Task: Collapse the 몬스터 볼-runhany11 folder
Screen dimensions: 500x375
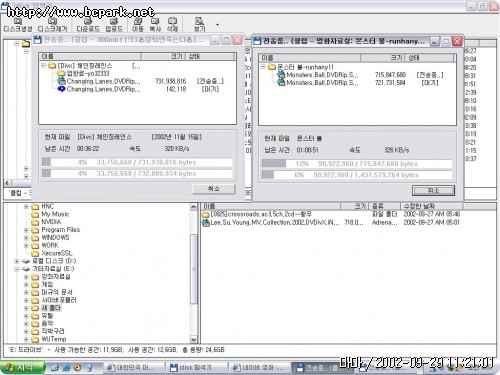Action: [x=263, y=67]
